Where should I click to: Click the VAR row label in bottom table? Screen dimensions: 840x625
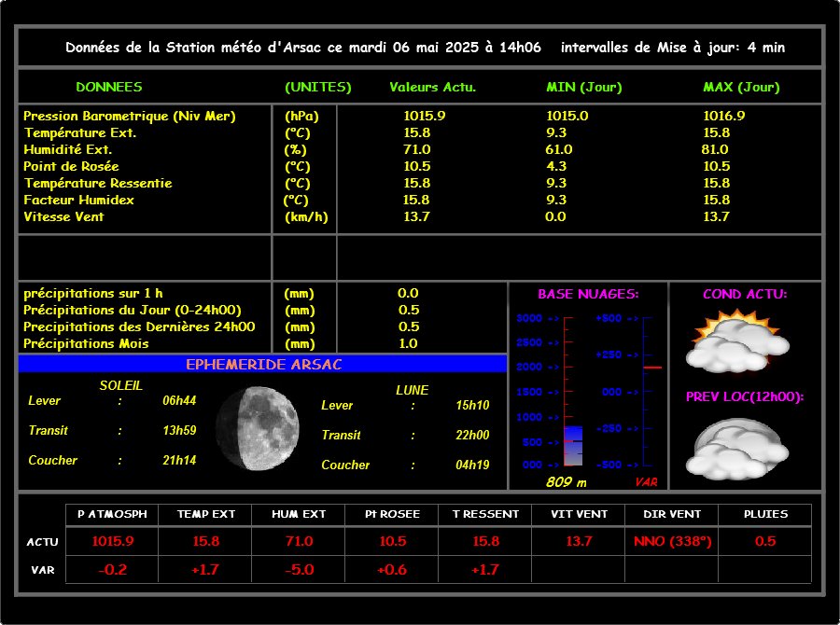point(42,570)
